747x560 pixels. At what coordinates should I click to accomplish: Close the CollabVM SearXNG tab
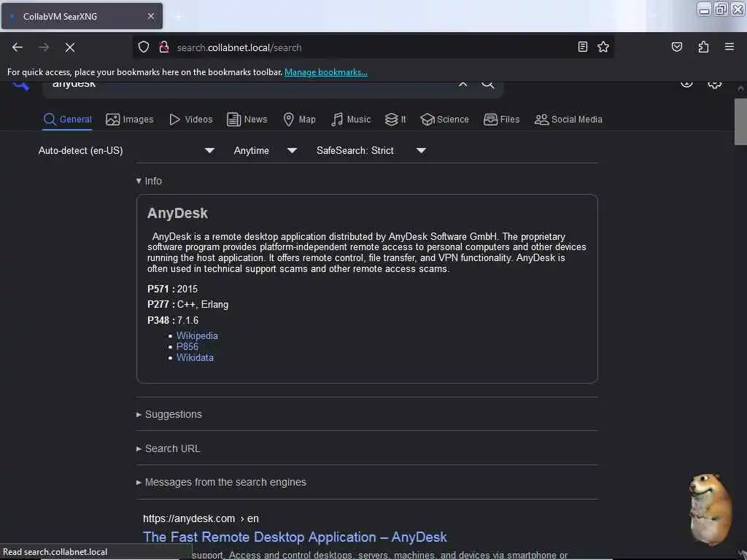[x=150, y=16]
